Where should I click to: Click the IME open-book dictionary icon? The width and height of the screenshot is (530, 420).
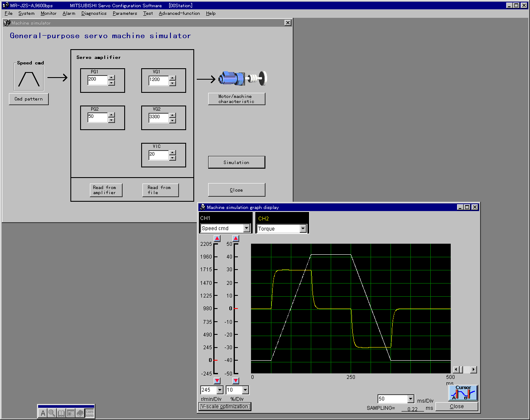click(x=61, y=413)
